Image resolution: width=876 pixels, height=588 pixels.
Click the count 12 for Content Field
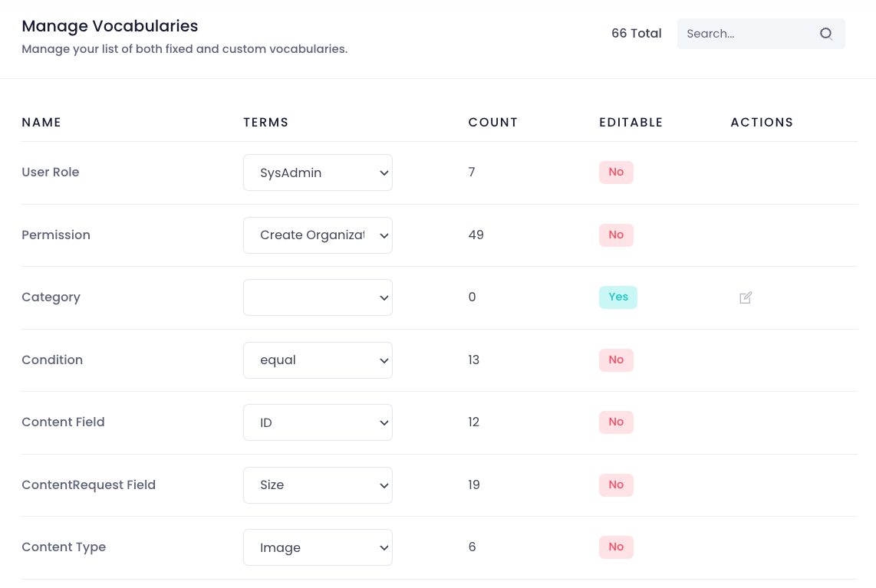tap(474, 422)
